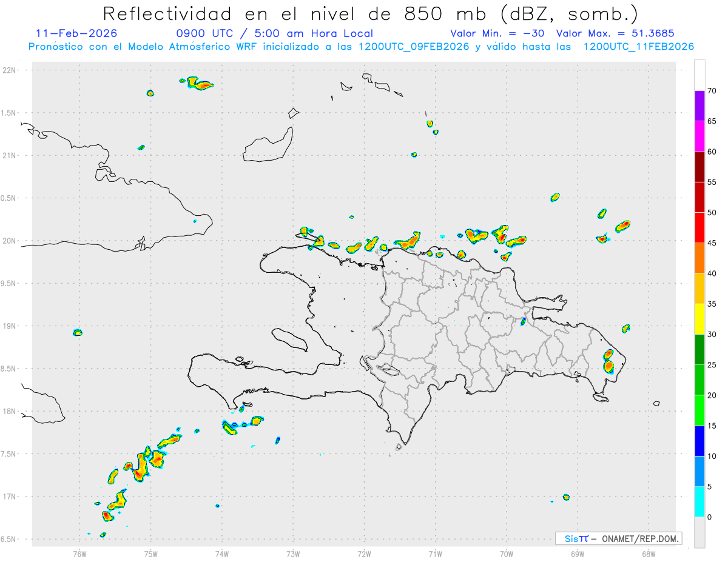Screen dimensions: 728x562
Task: Click the colorbar tick label '45'
Action: tap(712, 243)
